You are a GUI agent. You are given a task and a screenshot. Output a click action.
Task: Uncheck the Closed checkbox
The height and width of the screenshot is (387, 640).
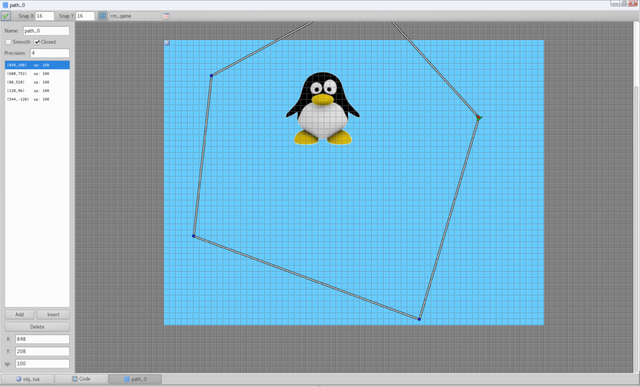[37, 42]
